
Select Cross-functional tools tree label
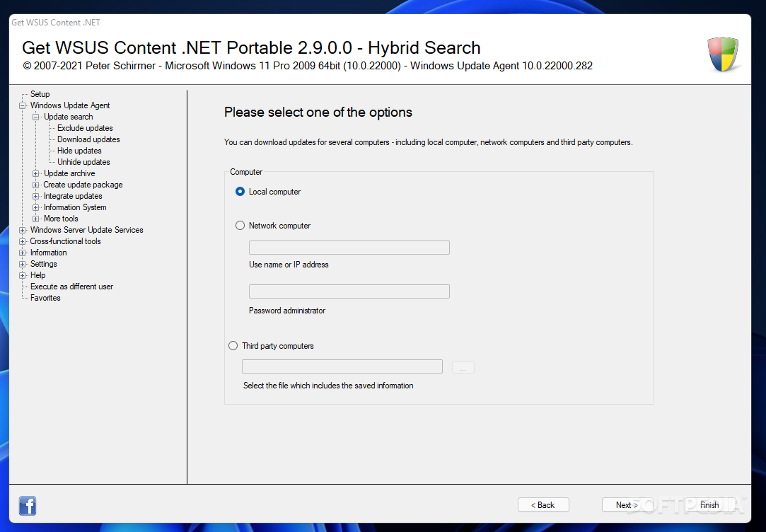66,241
